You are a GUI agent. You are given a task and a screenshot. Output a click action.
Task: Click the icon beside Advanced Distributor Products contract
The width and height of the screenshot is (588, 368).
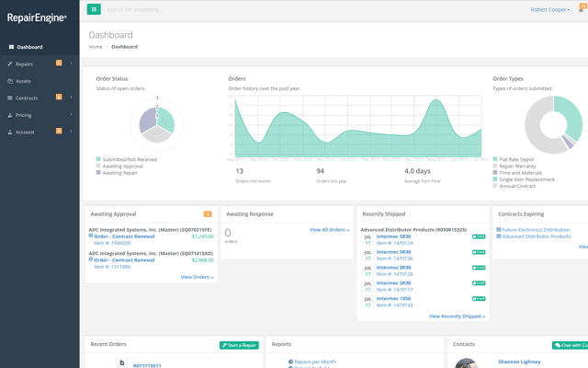point(499,236)
